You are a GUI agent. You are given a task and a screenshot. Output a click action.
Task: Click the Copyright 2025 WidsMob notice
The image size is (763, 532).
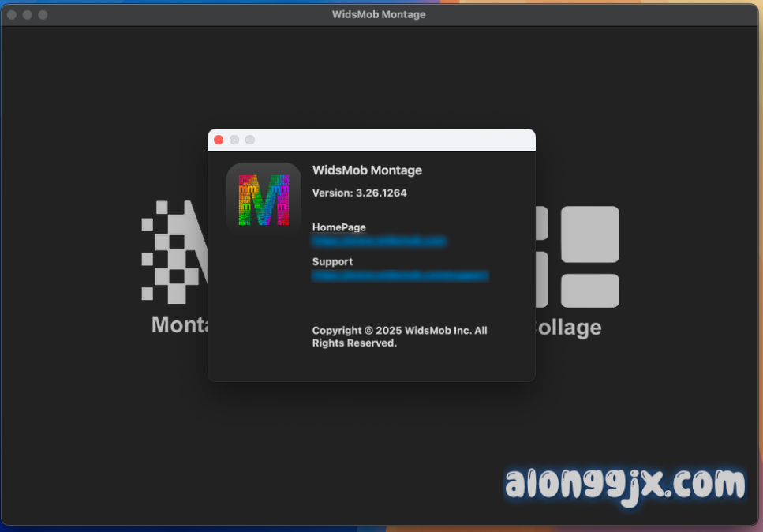coord(399,336)
